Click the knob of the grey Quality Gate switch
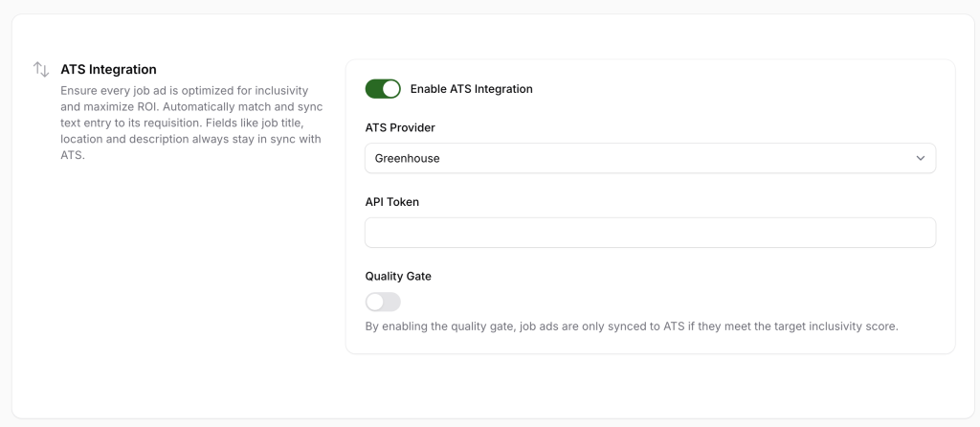 (375, 303)
